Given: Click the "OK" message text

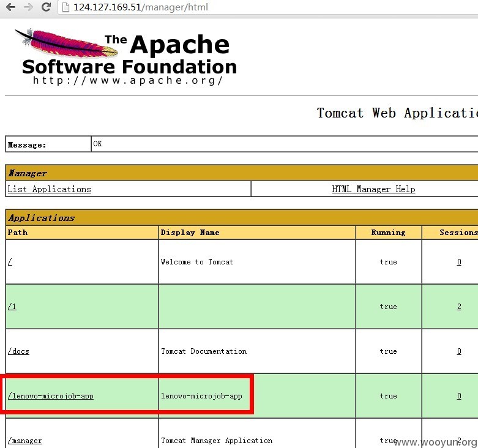Looking at the screenshot, I should point(97,144).
